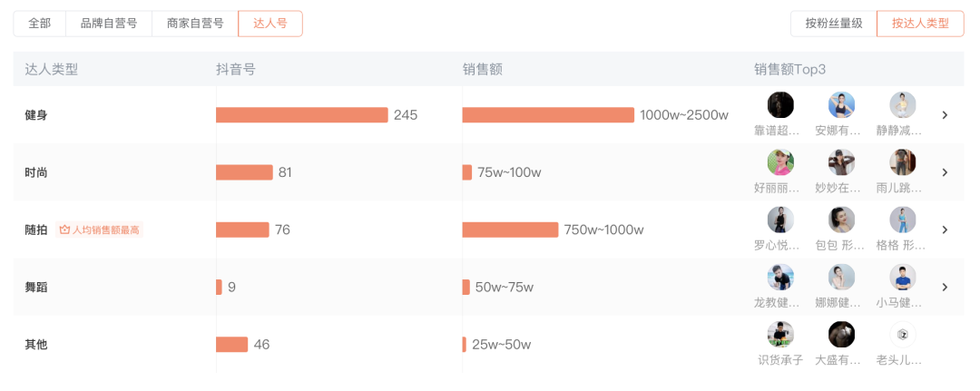Expand 随拍 row chevron arrow

(x=945, y=230)
